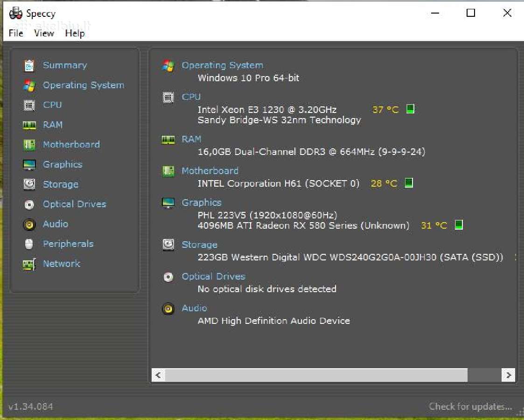524x420 pixels.
Task: Click the Windows 10 Pro 64-bit text
Action: 248,78
